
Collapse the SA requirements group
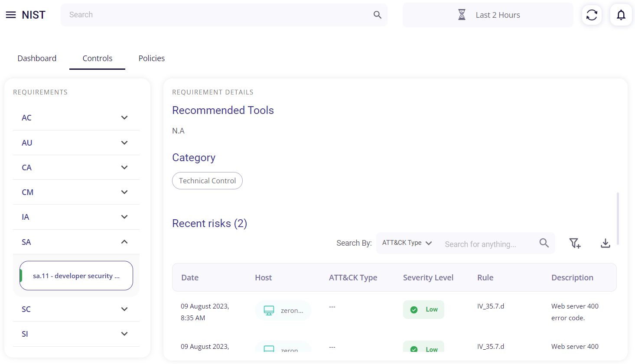click(76, 242)
